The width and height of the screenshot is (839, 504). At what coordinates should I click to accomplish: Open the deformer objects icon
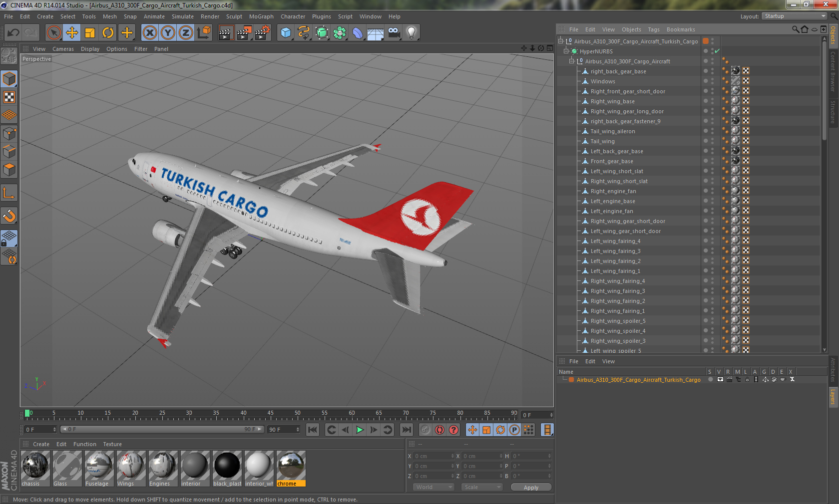358,33
